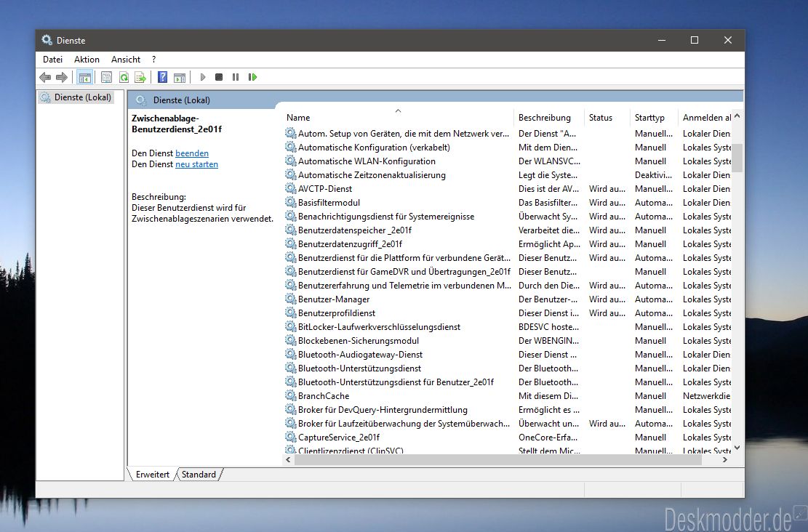
Task: Click the Forward arrow in the toolbar
Action: tap(62, 77)
